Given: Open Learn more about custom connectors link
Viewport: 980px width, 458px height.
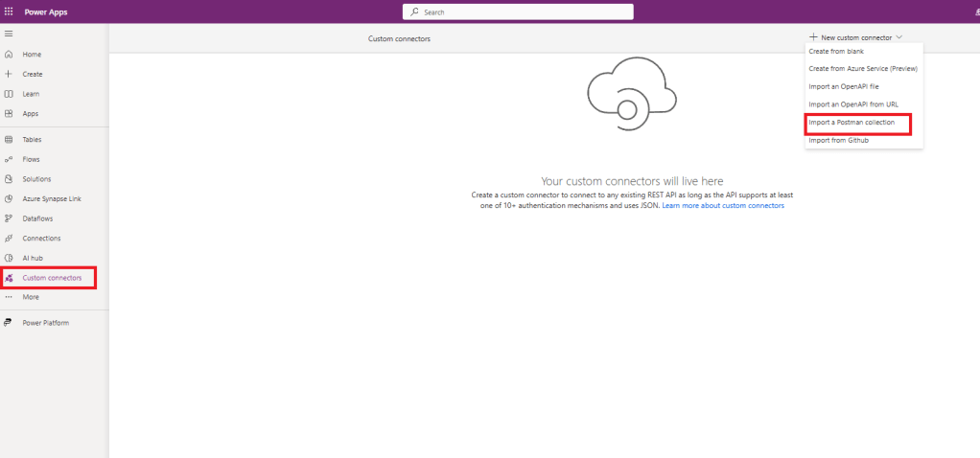Looking at the screenshot, I should [x=723, y=206].
